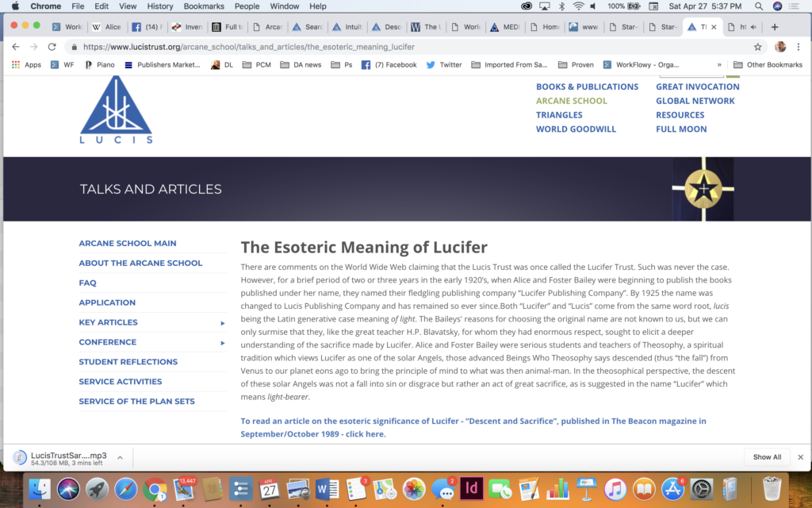Expand the Key Articles sidebar submenu

tap(223, 323)
